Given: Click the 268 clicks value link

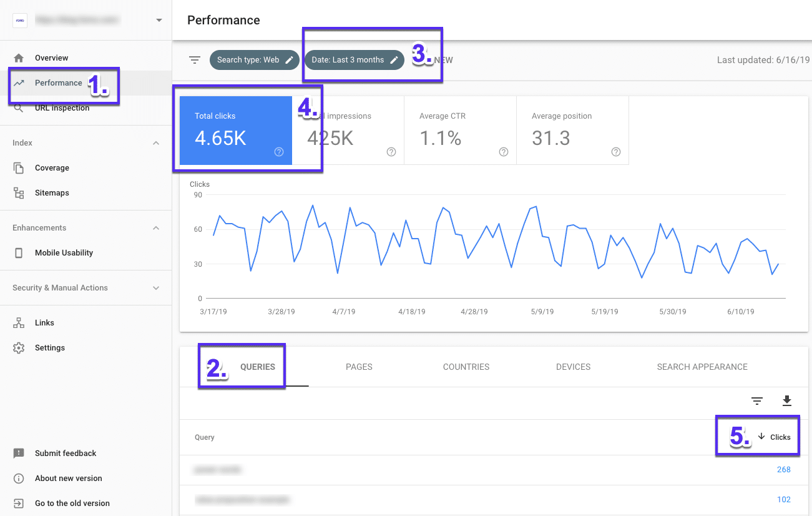Looking at the screenshot, I should (783, 469).
